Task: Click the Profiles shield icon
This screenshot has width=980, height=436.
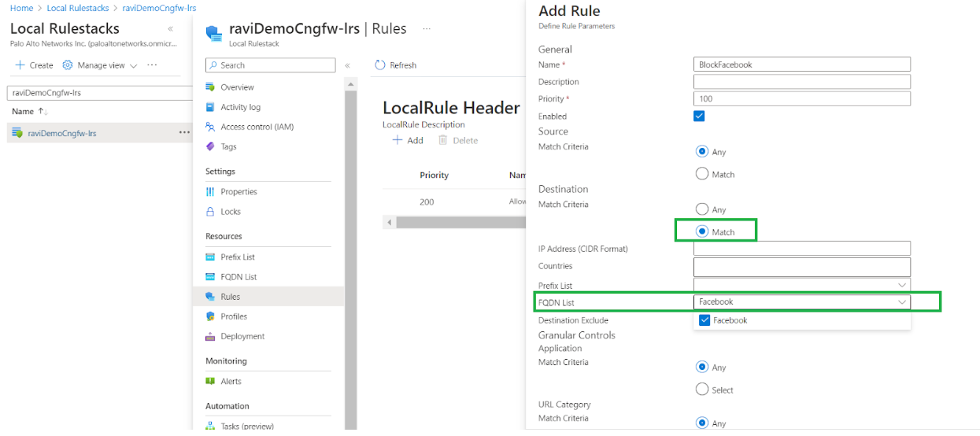Action: (x=210, y=316)
